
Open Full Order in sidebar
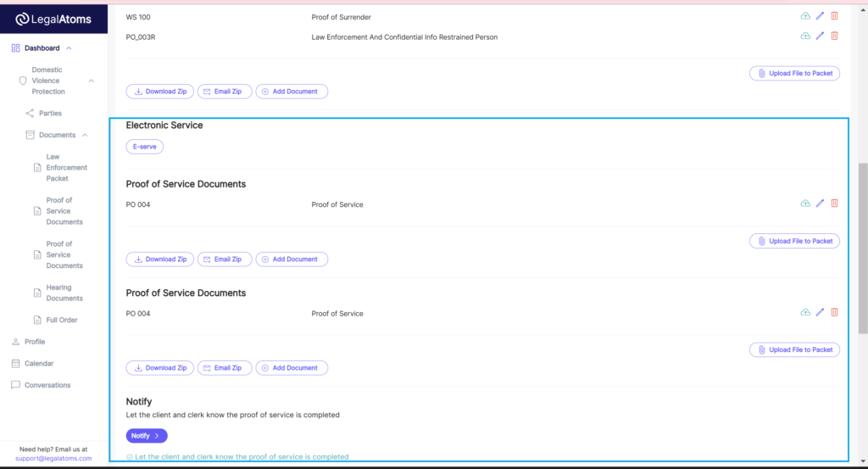61,320
